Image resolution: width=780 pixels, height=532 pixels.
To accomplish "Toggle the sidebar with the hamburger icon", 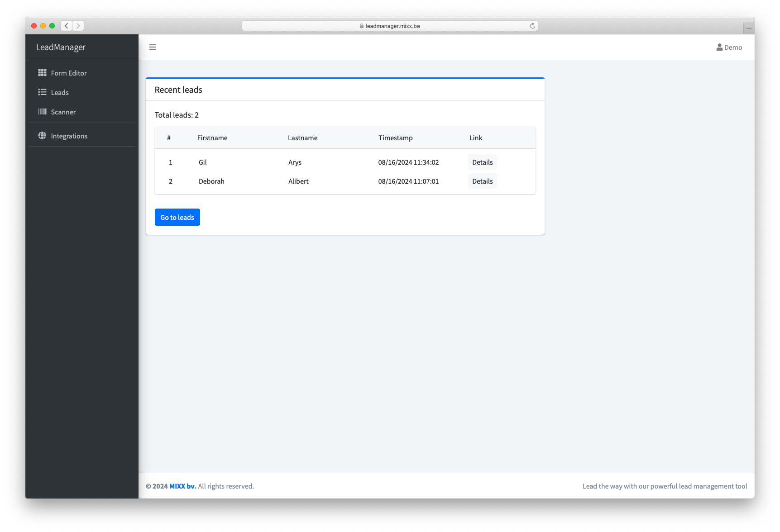I will 153,47.
